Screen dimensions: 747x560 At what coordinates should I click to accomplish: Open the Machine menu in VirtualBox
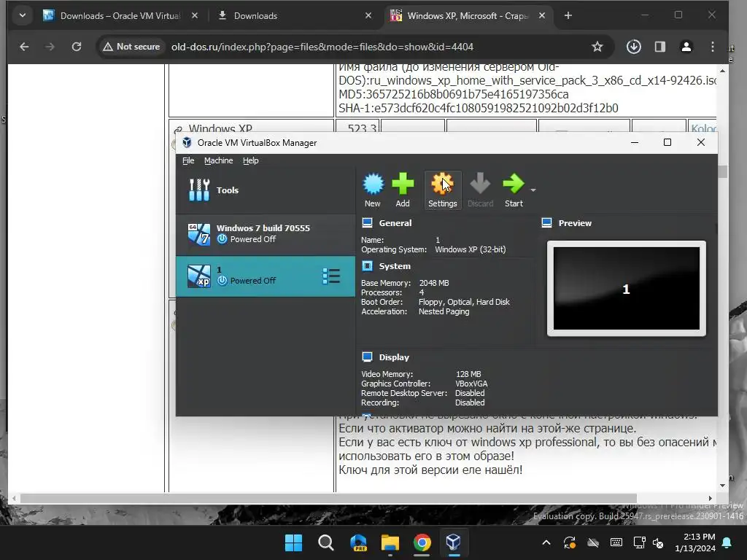(x=218, y=160)
